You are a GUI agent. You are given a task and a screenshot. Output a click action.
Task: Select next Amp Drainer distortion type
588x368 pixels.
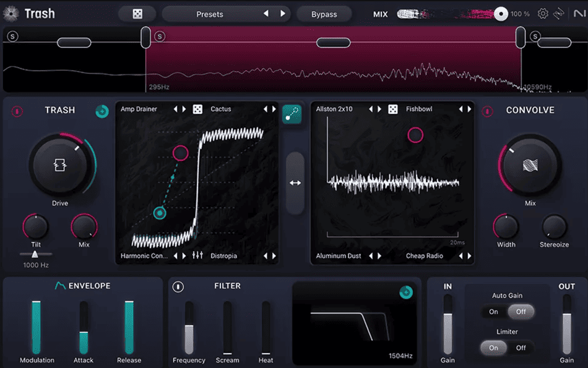184,109
